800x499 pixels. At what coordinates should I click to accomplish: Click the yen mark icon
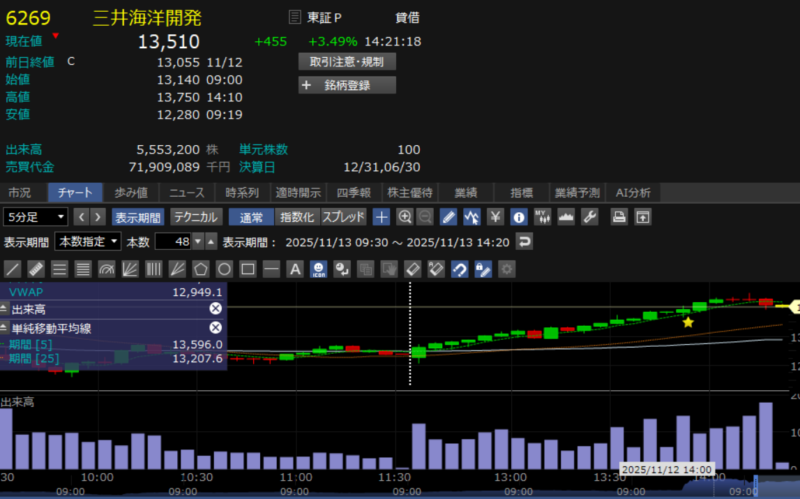coord(495,217)
